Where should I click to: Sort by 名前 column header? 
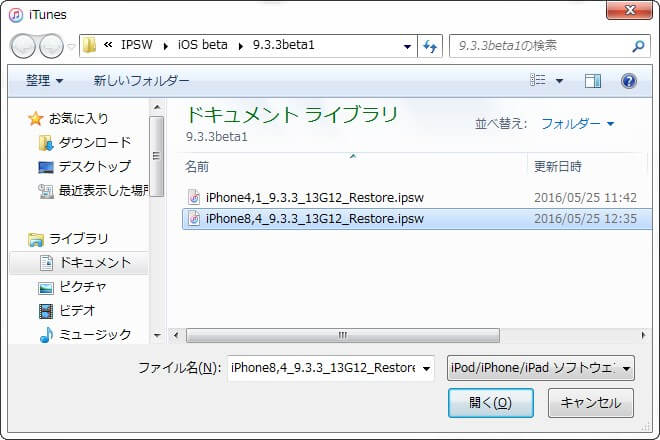[197, 167]
